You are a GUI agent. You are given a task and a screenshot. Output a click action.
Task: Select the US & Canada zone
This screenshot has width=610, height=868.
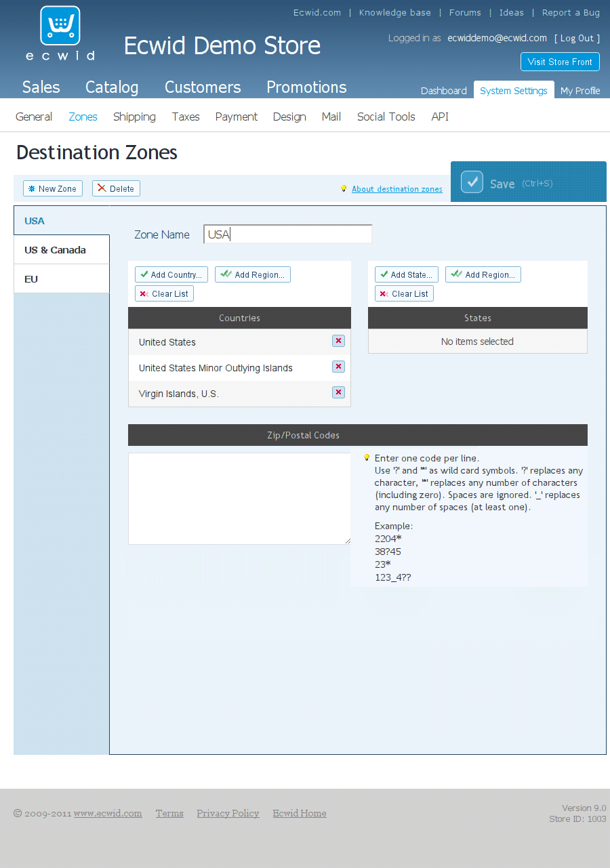(x=62, y=249)
